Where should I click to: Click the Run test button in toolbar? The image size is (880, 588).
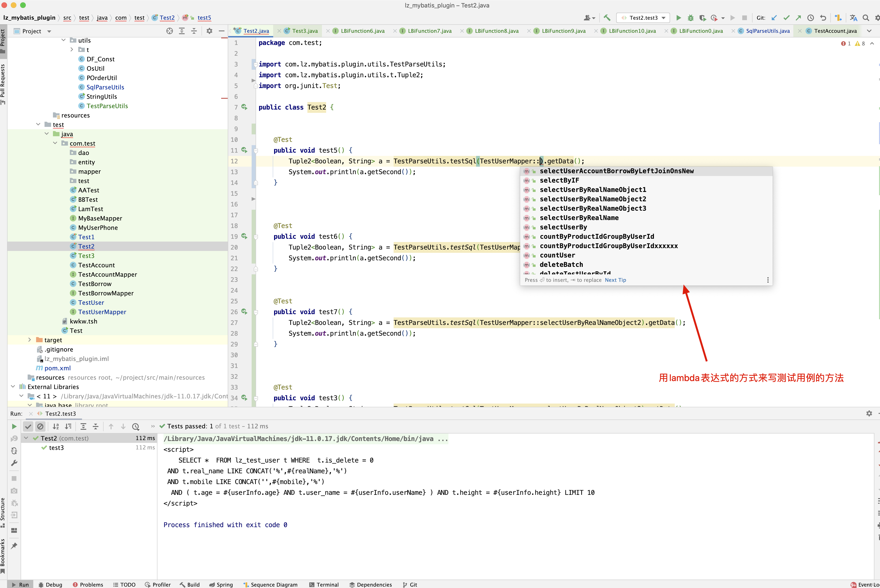(x=678, y=18)
